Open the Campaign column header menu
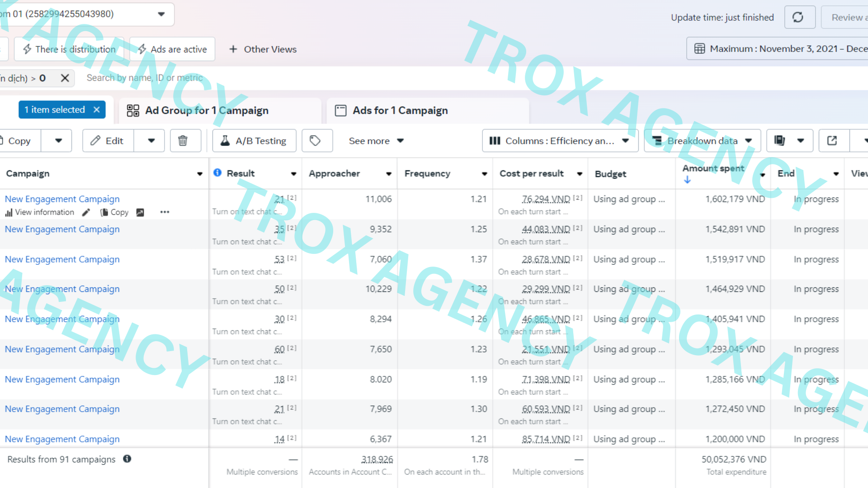Screen dimensions: 868x488 (x=199, y=174)
